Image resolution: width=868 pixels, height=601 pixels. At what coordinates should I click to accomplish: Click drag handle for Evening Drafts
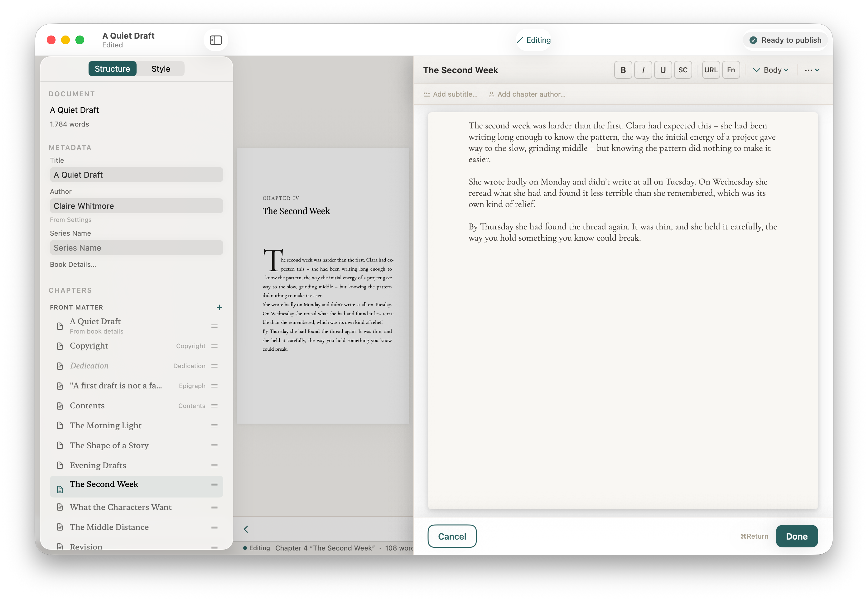click(215, 466)
